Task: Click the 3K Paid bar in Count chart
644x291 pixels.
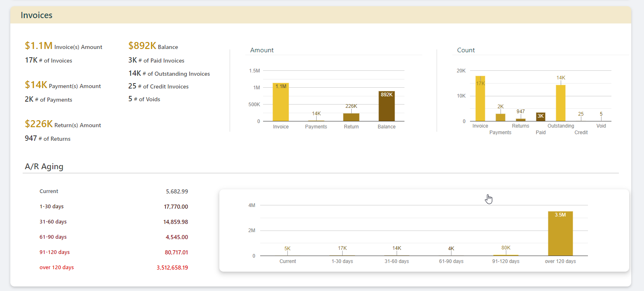Action: click(541, 118)
